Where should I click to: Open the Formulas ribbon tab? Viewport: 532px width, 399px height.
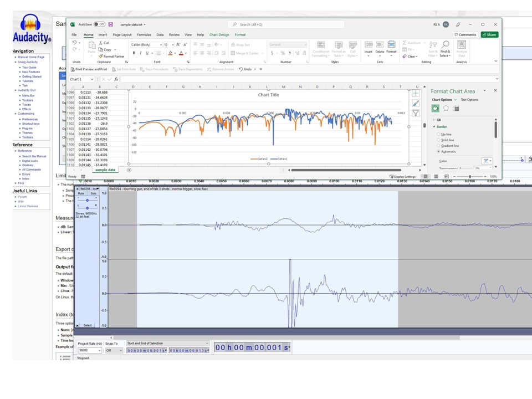tap(144, 34)
